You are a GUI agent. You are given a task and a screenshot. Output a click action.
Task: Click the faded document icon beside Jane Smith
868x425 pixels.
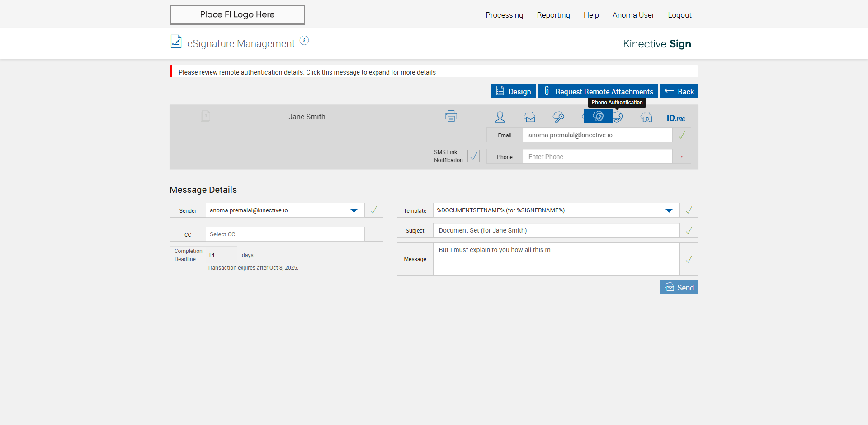[205, 116]
